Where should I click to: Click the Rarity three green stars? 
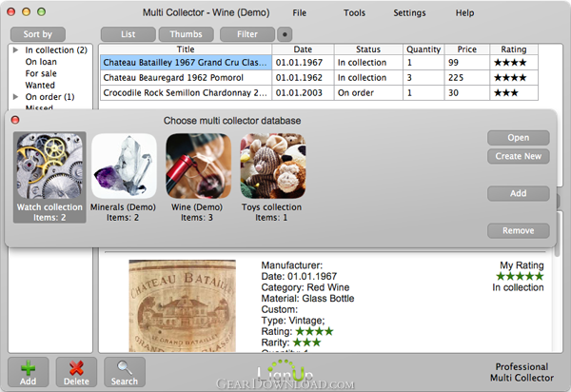click(x=307, y=343)
